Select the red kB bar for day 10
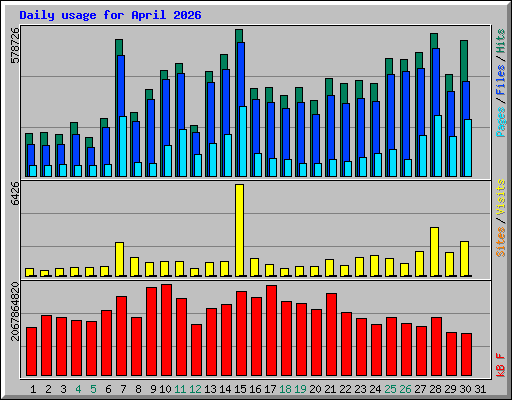 [x=166, y=330]
